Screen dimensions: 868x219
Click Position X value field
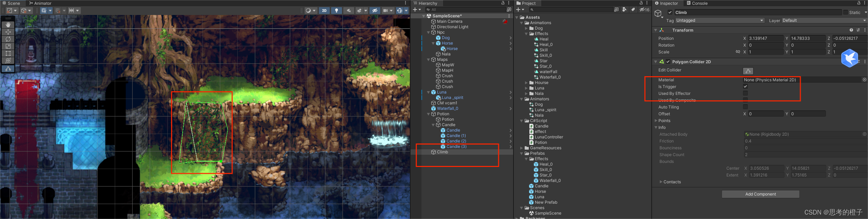click(766, 38)
